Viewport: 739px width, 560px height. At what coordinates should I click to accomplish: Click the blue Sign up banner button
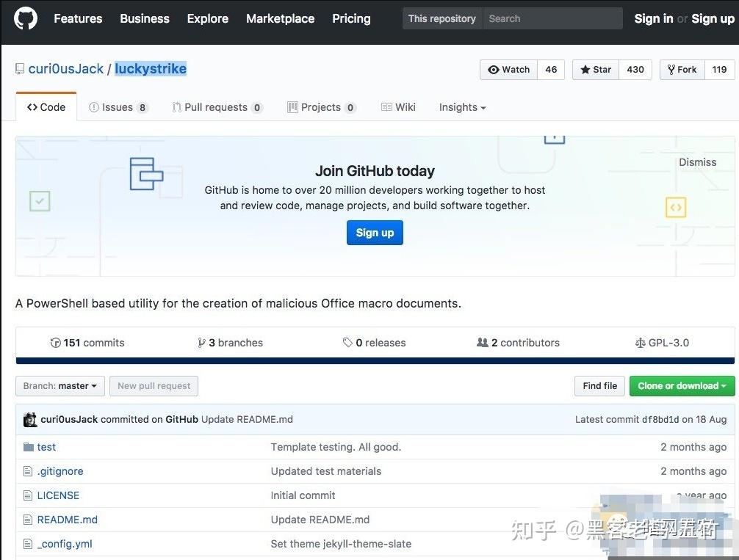[x=375, y=233]
